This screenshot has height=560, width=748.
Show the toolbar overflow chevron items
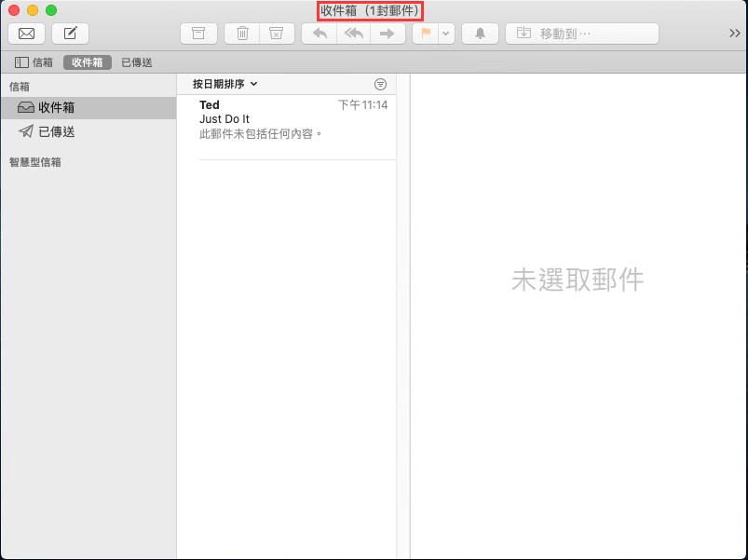point(734,34)
